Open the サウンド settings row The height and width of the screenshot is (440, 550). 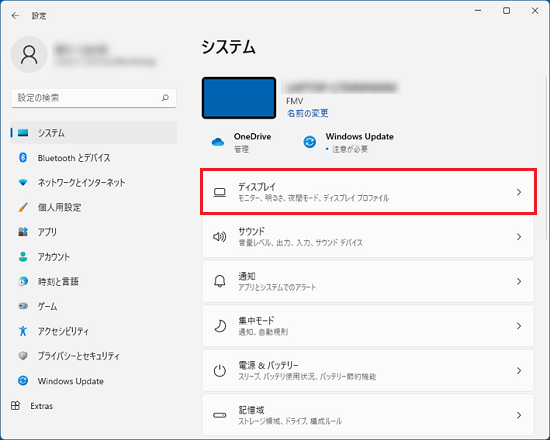pos(368,237)
